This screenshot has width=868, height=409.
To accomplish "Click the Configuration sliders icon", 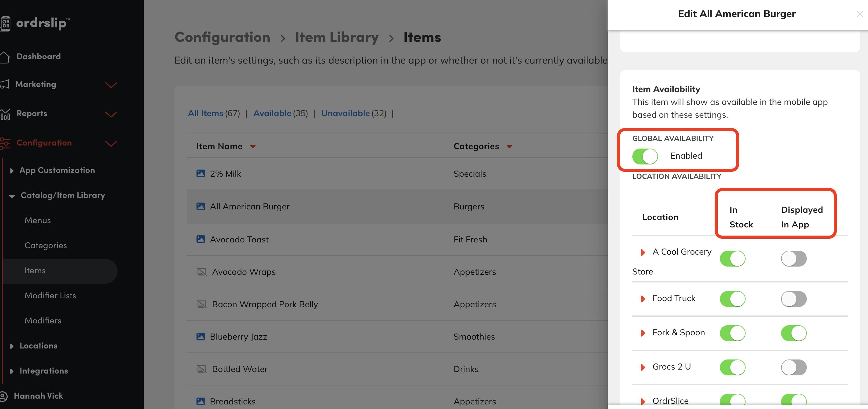I will tap(5, 143).
